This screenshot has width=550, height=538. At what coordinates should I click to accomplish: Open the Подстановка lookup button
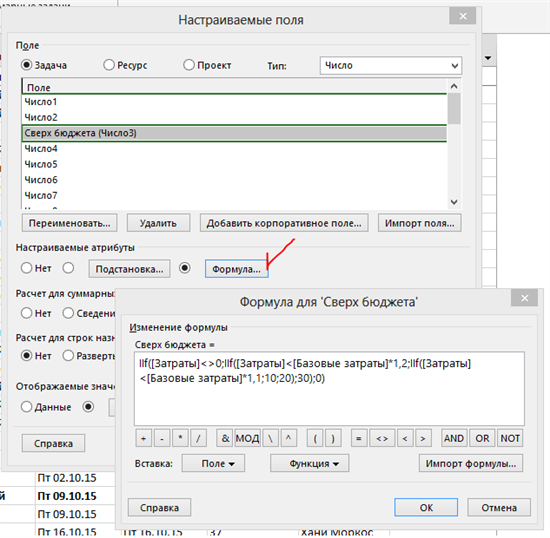[x=129, y=269]
